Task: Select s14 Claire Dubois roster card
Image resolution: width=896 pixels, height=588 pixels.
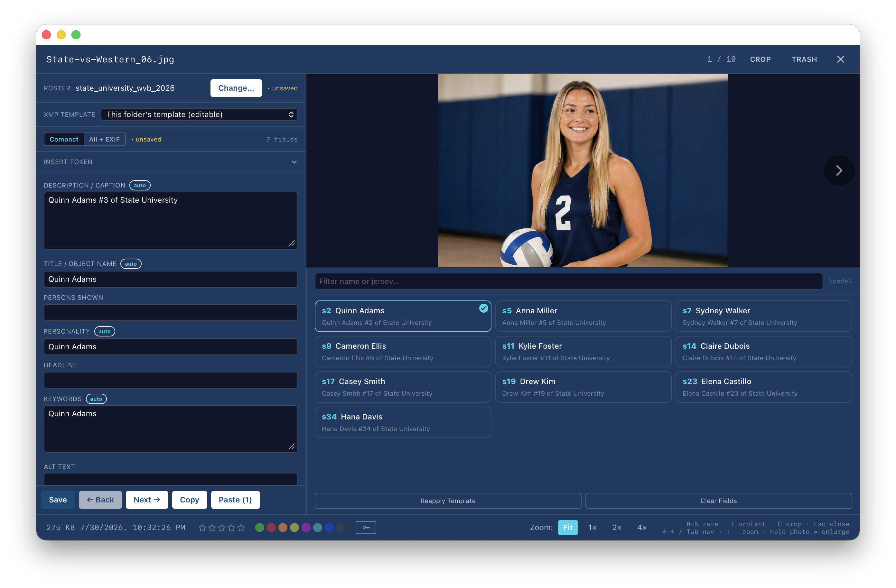Action: coord(763,351)
